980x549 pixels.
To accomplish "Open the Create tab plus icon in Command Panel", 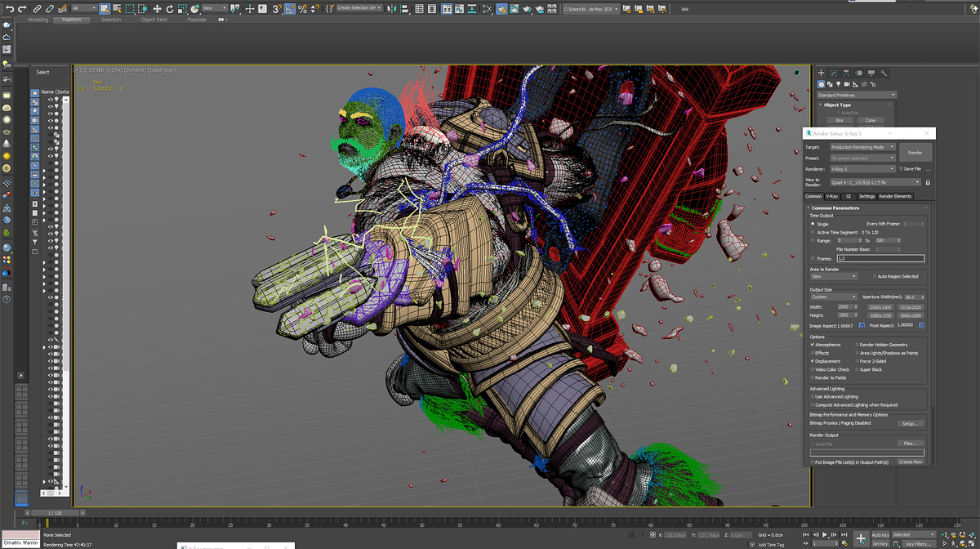I will tap(822, 73).
